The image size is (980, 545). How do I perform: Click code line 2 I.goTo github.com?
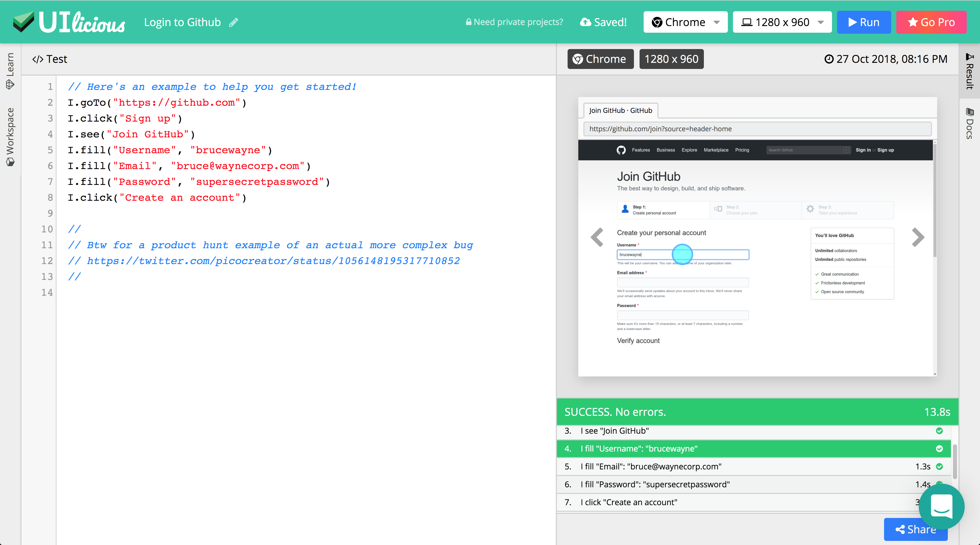[157, 103]
